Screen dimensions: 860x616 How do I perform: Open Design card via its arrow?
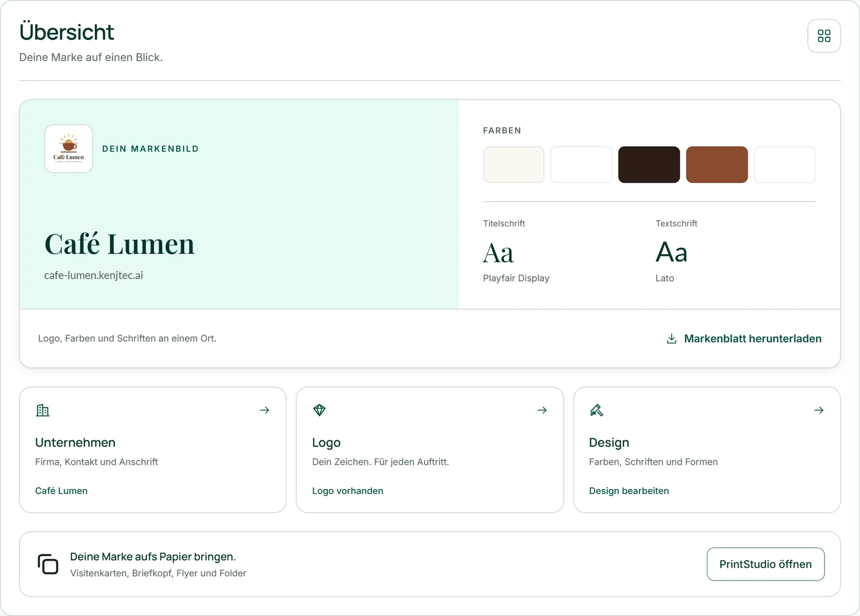point(819,410)
